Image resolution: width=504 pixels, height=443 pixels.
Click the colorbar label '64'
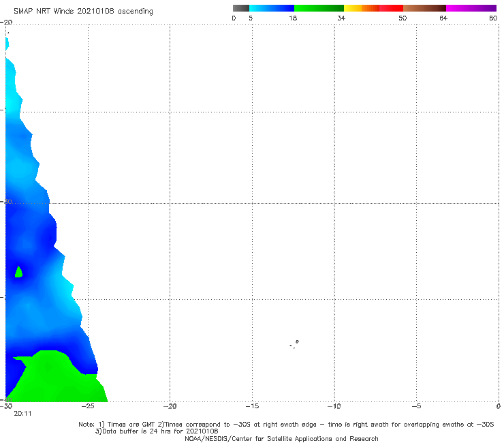pos(443,18)
